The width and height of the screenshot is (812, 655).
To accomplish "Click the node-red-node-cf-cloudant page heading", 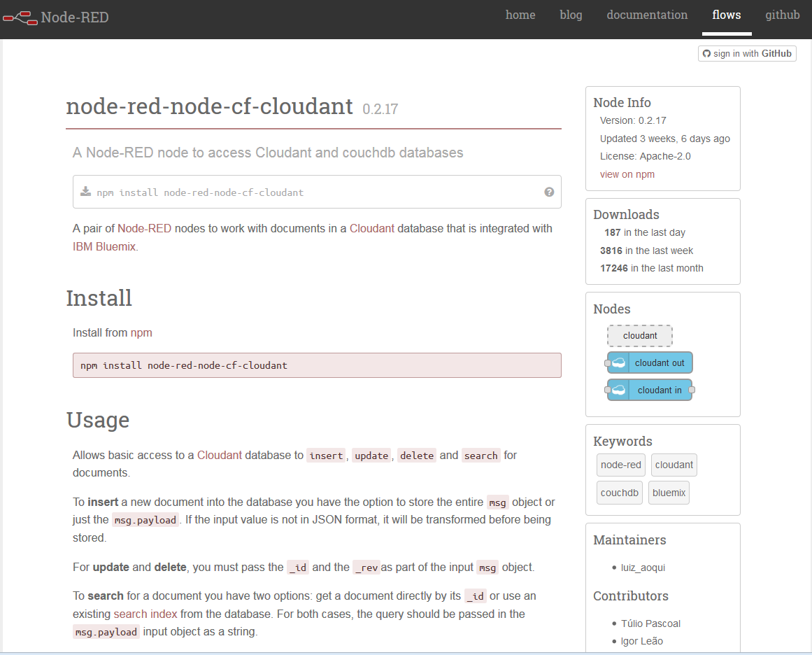I will [x=209, y=106].
